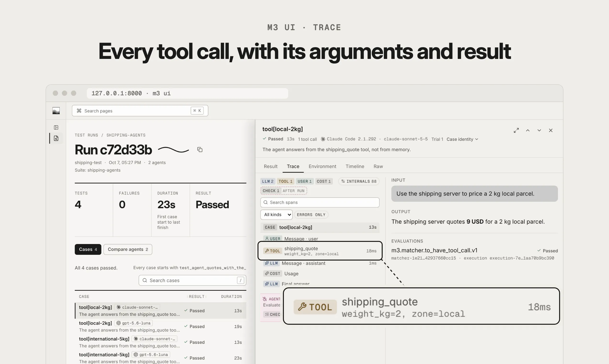
Task: Sort by the DURATION column header
Action: click(231, 296)
